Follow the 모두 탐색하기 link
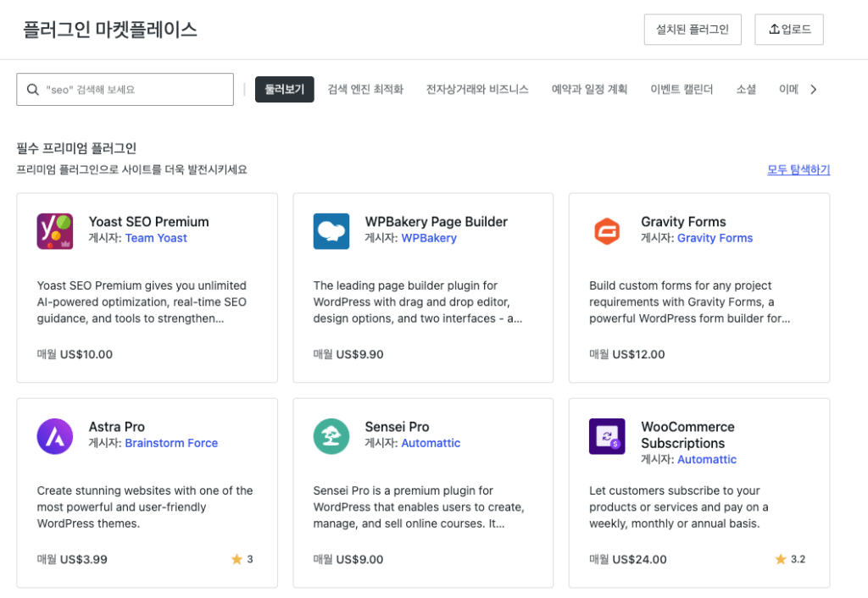868x598 pixels. 798,170
